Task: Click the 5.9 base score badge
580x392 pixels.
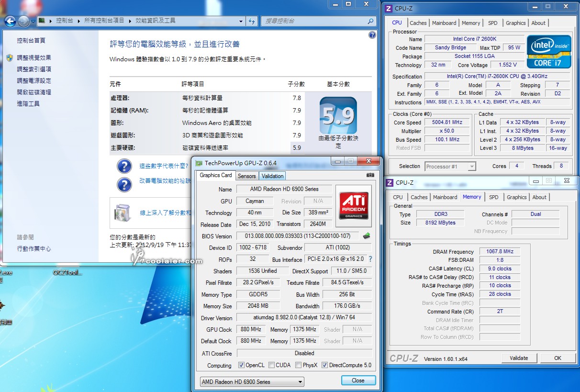Action: 338,115
